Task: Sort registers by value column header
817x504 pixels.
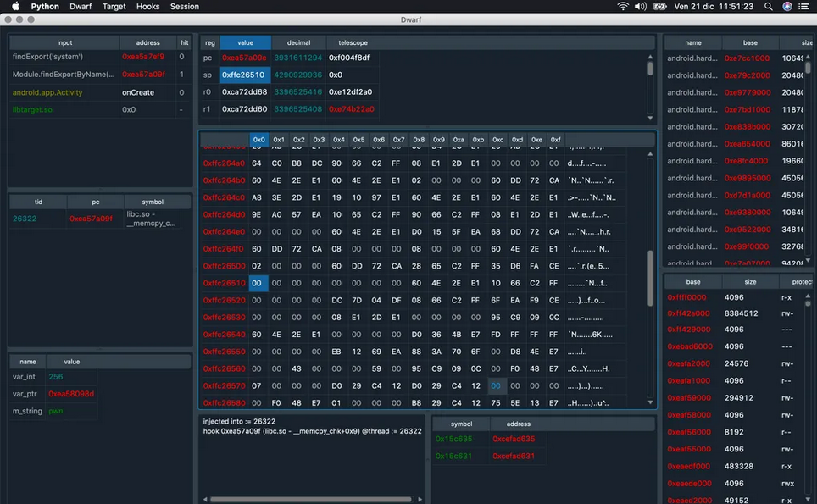Action: 246,42
